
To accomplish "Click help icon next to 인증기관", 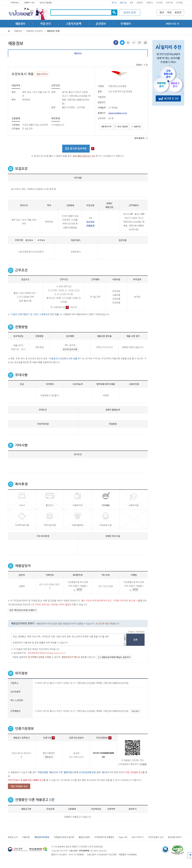I will [53, 738].
